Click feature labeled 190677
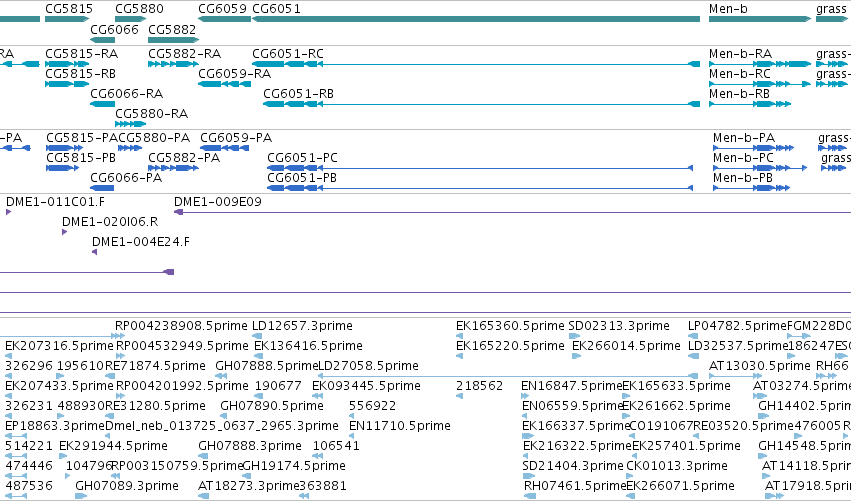This screenshot has height=501, width=851. (x=278, y=386)
